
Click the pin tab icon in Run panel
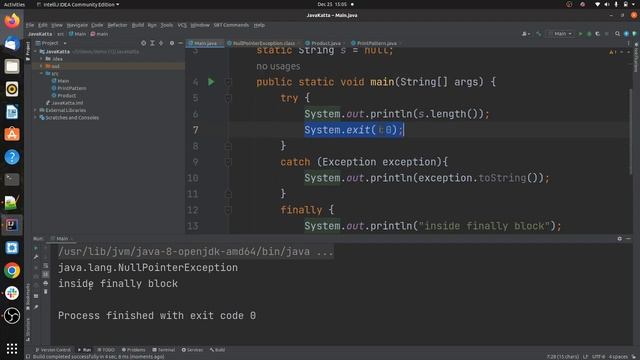point(36,307)
